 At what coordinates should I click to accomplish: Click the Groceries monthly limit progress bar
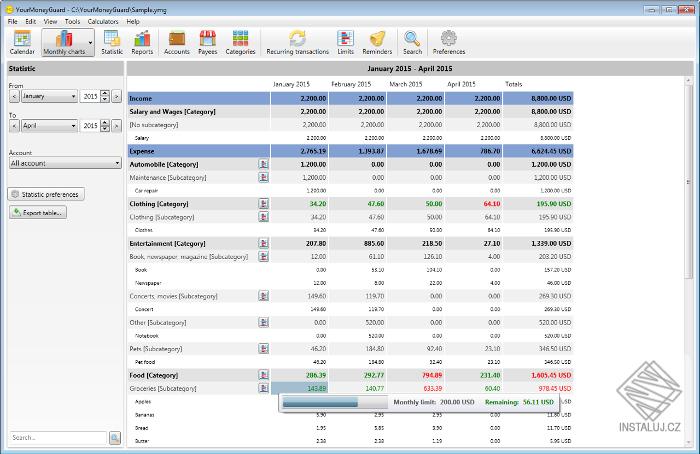point(322,402)
